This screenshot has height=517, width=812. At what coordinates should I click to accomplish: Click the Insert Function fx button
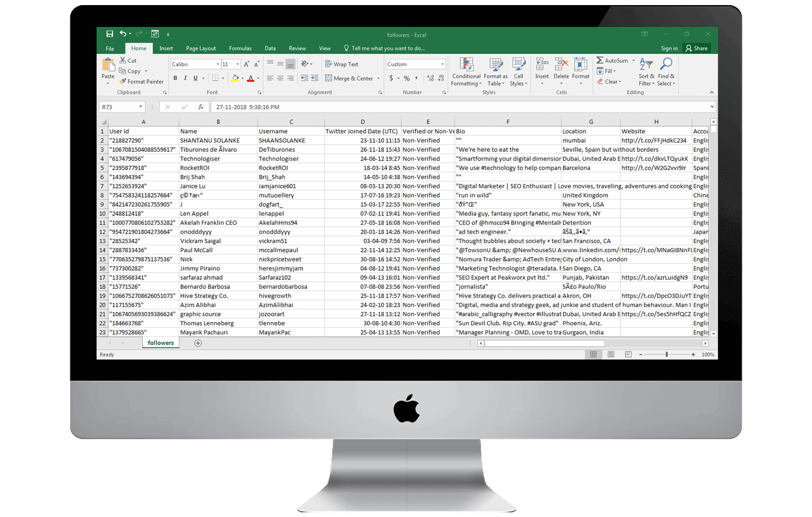tap(201, 107)
